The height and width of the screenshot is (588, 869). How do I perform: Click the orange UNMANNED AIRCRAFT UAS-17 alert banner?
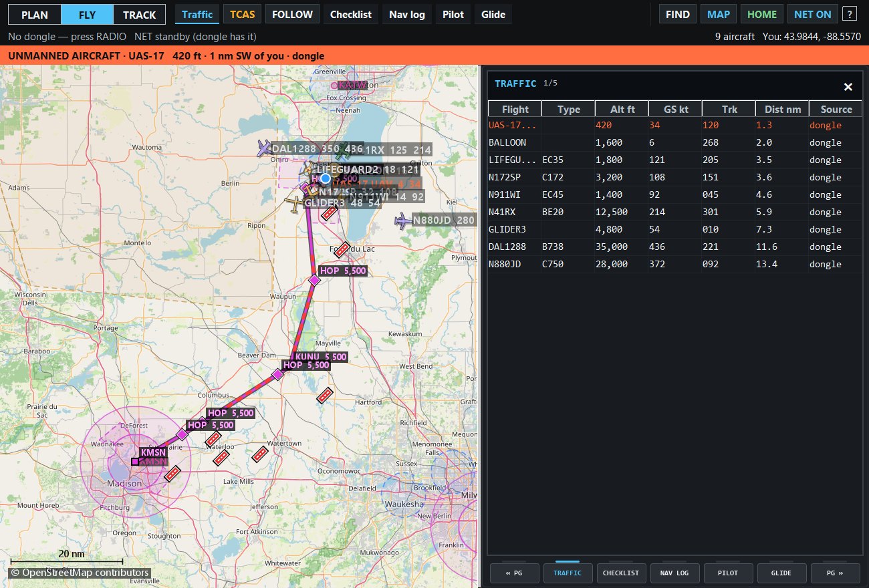pyautogui.click(x=434, y=56)
